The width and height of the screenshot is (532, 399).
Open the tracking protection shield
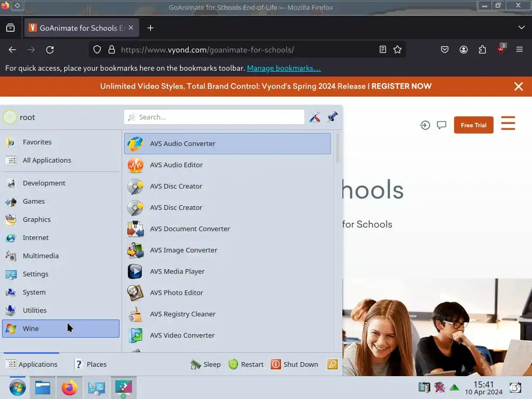click(97, 49)
